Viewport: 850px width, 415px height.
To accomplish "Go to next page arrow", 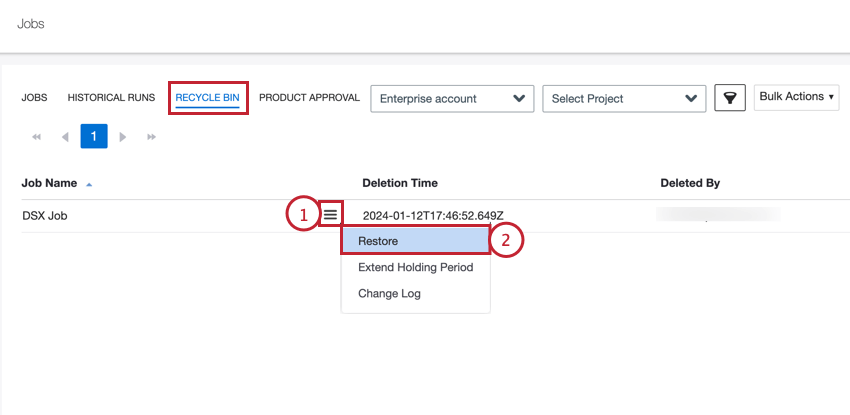I will click(x=123, y=136).
